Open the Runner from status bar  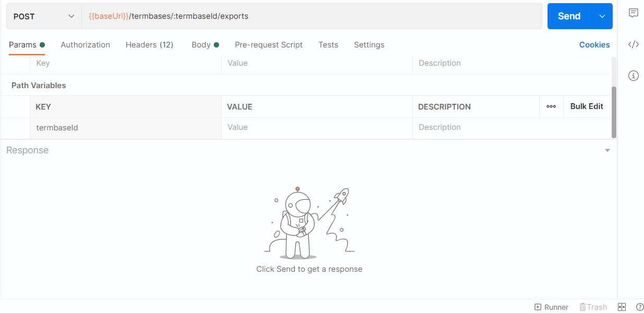pyautogui.click(x=551, y=307)
